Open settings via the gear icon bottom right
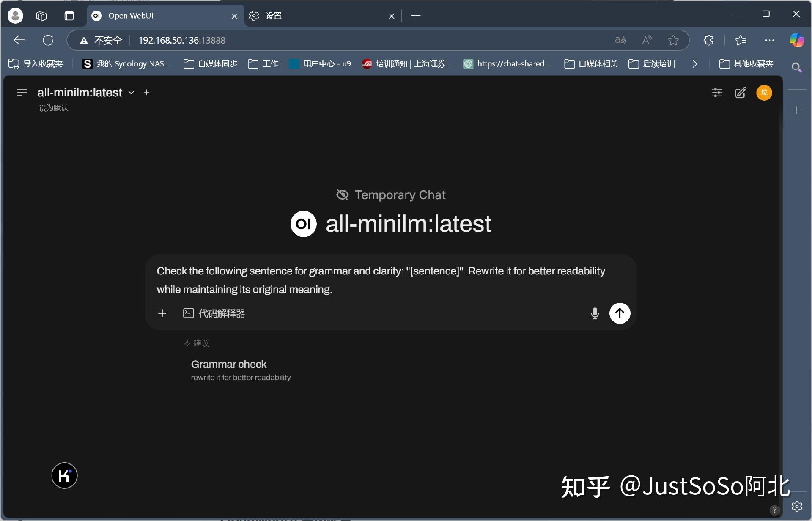Viewport: 812px width, 521px height. point(797,506)
